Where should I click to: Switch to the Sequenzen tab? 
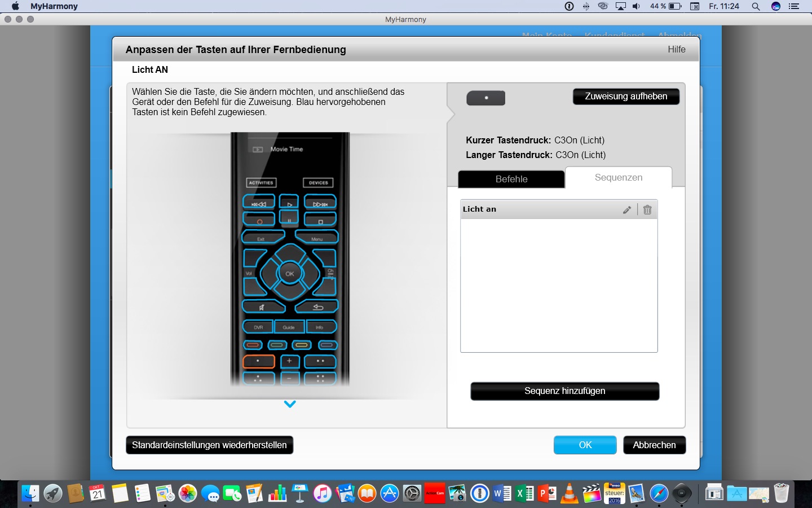tap(618, 177)
